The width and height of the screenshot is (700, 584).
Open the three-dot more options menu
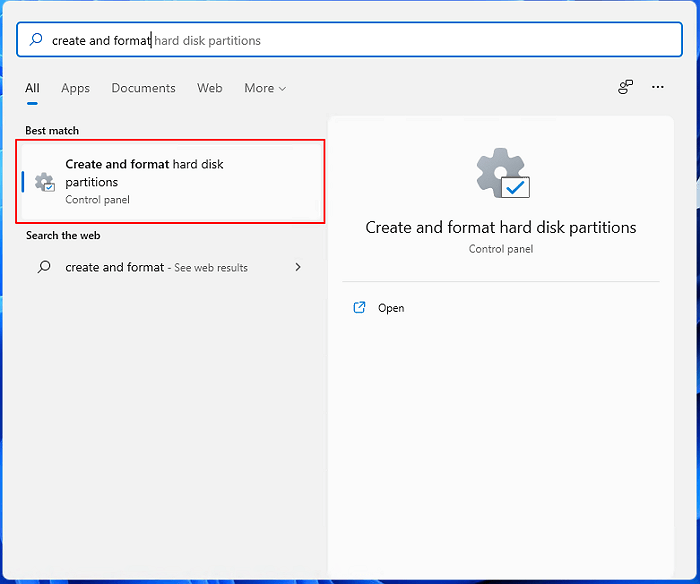(658, 88)
